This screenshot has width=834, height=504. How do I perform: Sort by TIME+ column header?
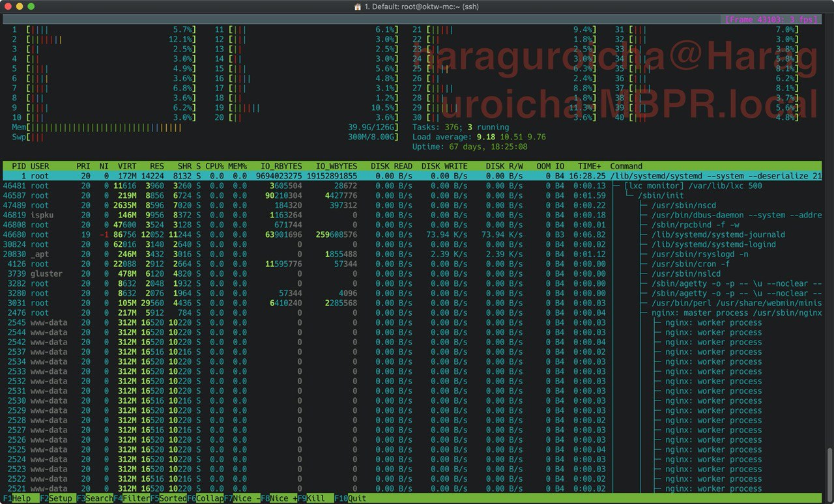coord(590,166)
